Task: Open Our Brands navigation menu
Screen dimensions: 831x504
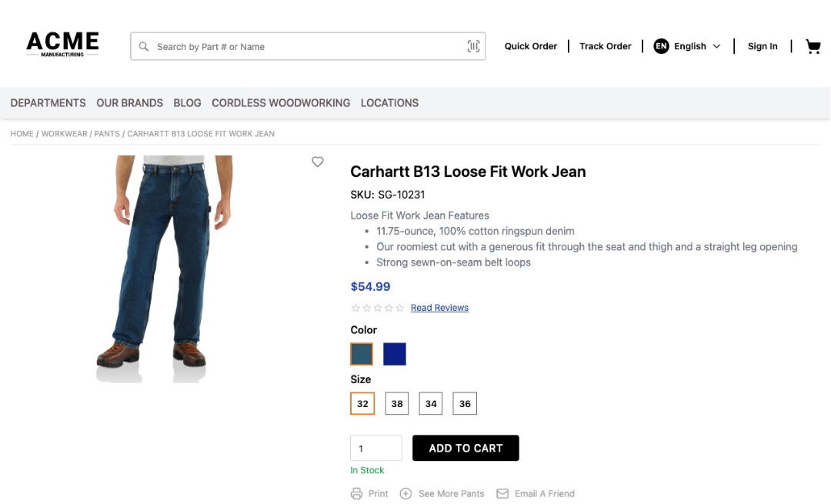Action: [x=130, y=103]
